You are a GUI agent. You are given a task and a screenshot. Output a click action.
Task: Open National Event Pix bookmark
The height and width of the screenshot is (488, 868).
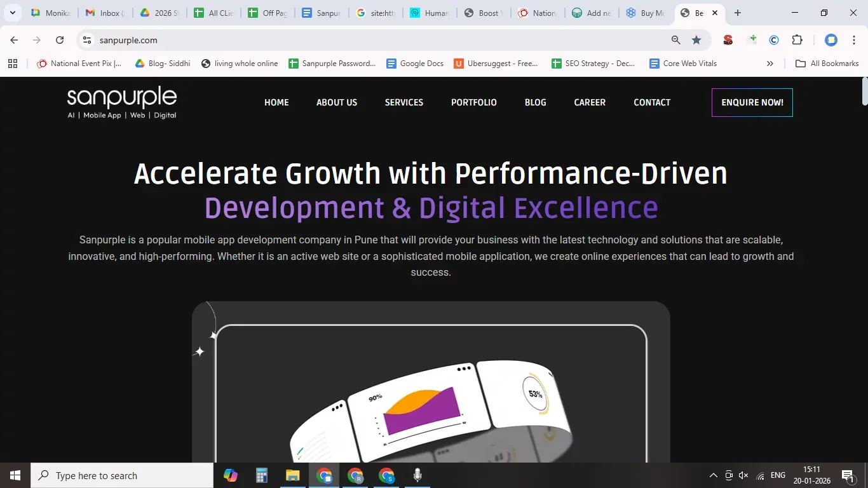click(79, 64)
